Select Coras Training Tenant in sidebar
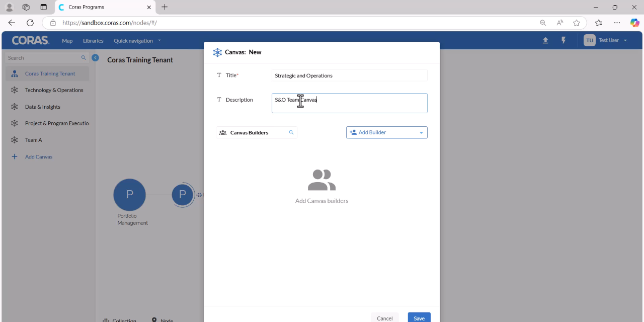 (x=47, y=73)
